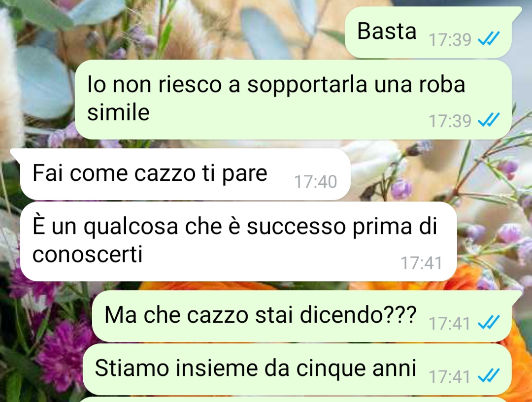Tap the 17:41 timestamp next to 'dicendo???'

click(x=450, y=323)
